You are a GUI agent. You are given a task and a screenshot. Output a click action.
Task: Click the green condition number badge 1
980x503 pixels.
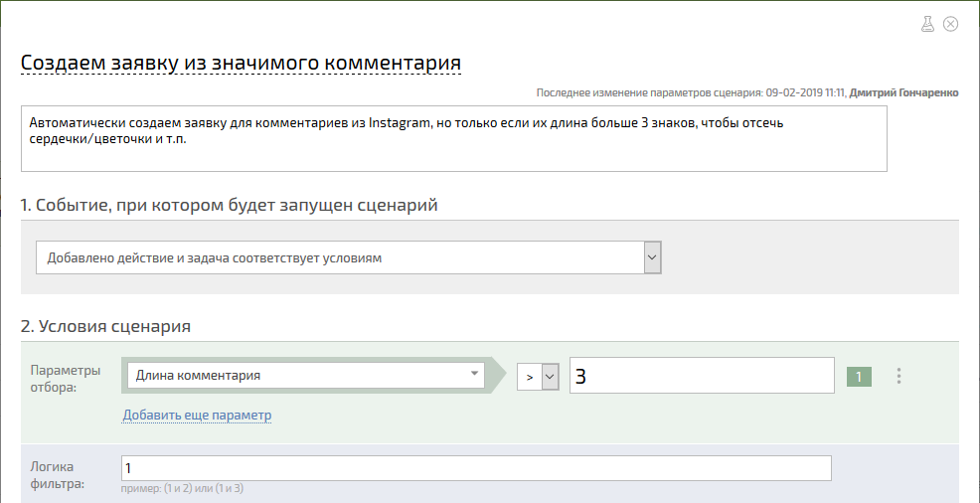[x=859, y=377]
